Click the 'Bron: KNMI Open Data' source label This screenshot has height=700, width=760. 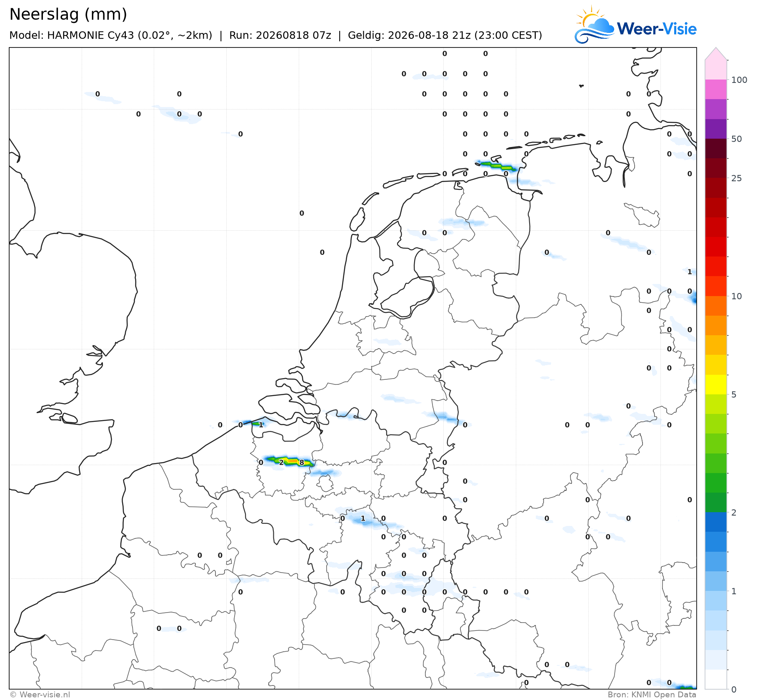pyautogui.click(x=652, y=695)
